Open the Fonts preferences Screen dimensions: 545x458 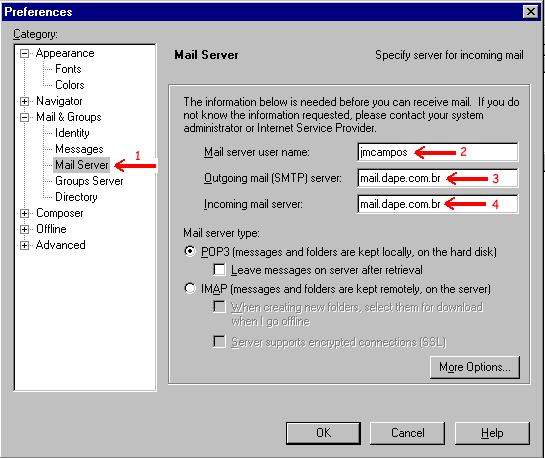pos(68,69)
